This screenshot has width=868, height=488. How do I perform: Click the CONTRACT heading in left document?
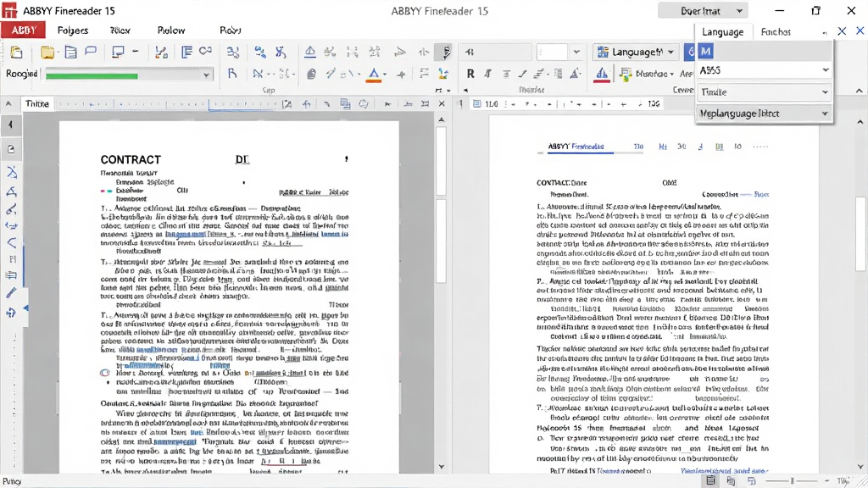pyautogui.click(x=131, y=160)
